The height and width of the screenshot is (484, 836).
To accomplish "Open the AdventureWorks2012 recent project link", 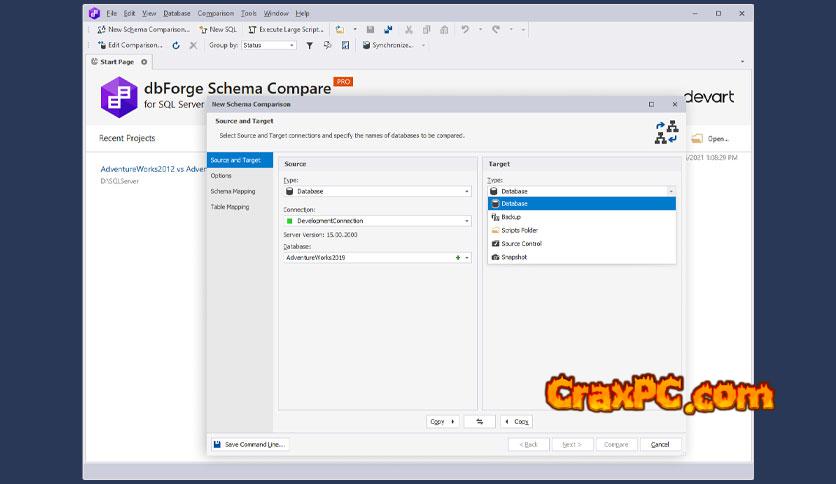I will click(x=154, y=169).
